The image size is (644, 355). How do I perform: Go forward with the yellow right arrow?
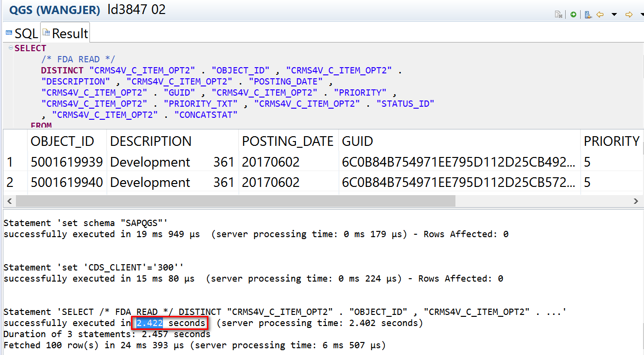629,15
